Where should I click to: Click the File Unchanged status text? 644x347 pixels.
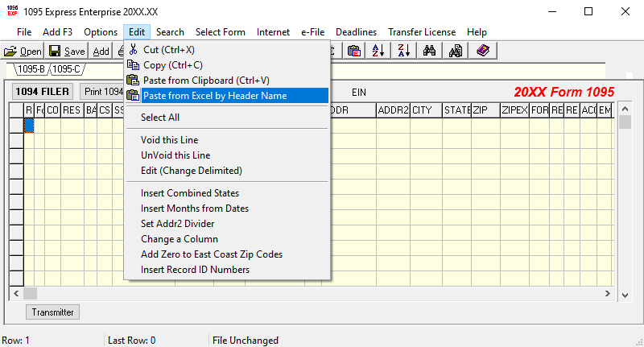click(246, 341)
